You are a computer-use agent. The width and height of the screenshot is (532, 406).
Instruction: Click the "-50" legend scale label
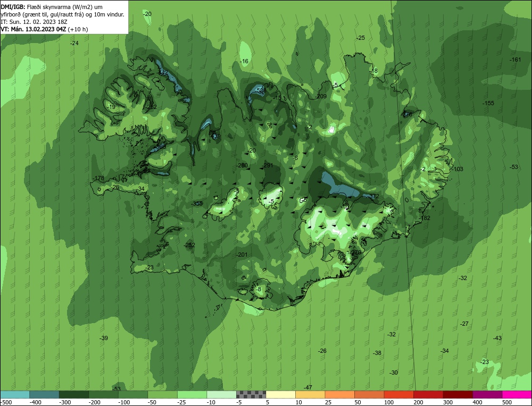pyautogui.click(x=153, y=402)
